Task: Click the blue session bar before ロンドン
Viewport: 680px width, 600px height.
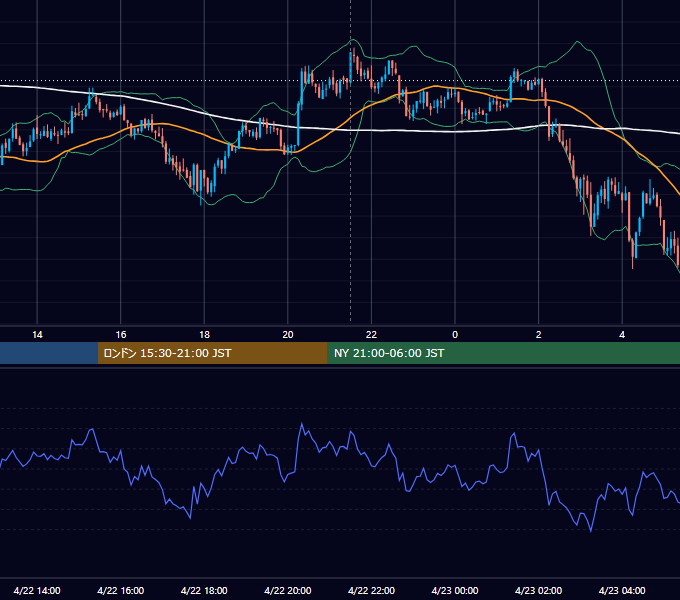Action: tap(49, 353)
